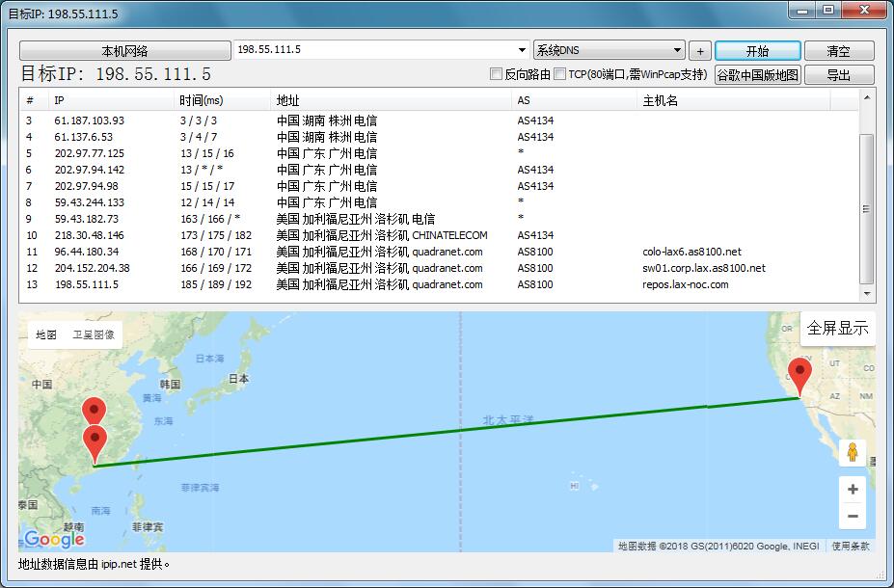Zoom in on the map
The height and width of the screenshot is (588, 894).
[852, 489]
